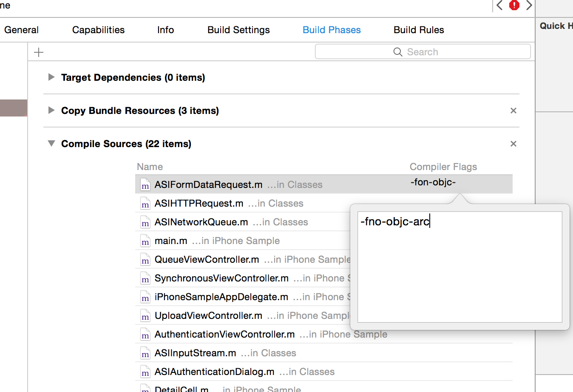This screenshot has width=573, height=392.
Task: Focus the build phases Search field
Action: point(423,52)
